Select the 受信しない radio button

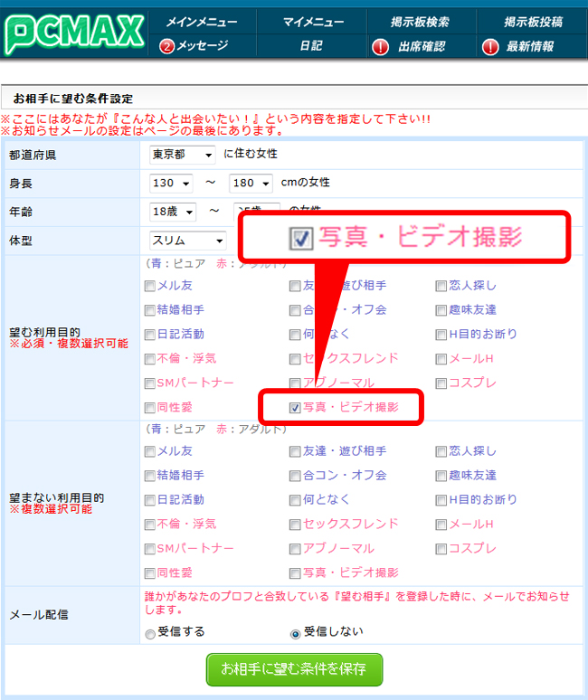(x=295, y=634)
